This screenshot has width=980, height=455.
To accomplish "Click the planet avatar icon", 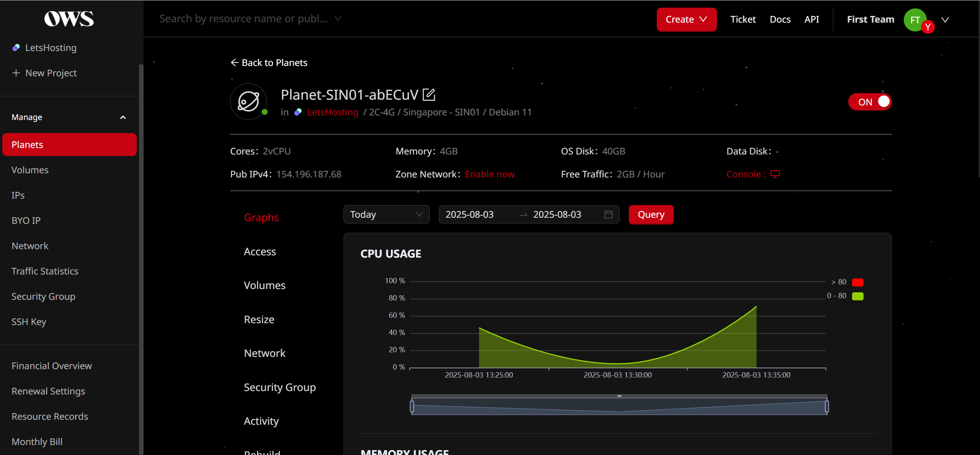I will [x=249, y=102].
